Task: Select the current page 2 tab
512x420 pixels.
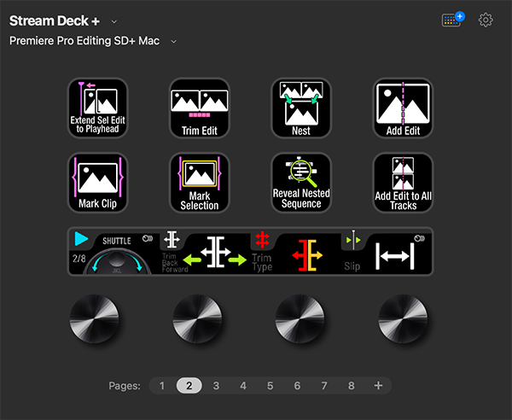Action: [189, 386]
